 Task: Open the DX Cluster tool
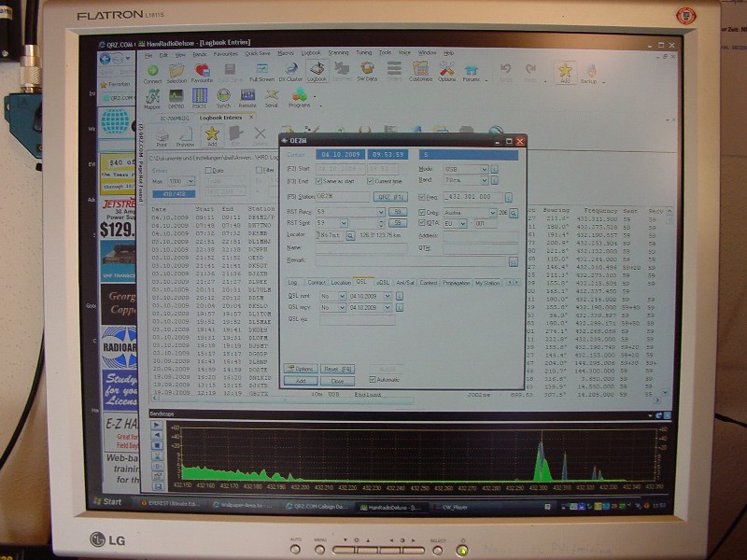click(x=290, y=70)
